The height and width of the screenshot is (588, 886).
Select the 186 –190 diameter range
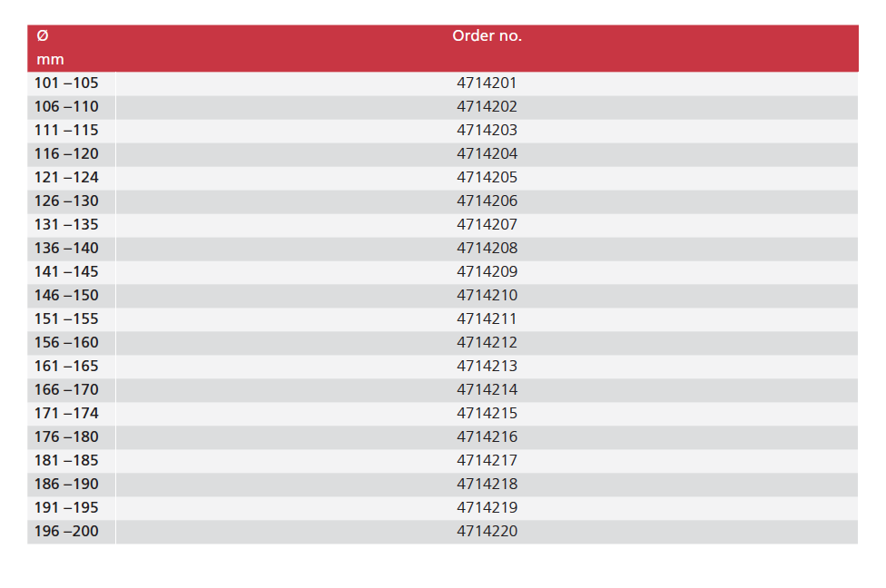click(66, 485)
